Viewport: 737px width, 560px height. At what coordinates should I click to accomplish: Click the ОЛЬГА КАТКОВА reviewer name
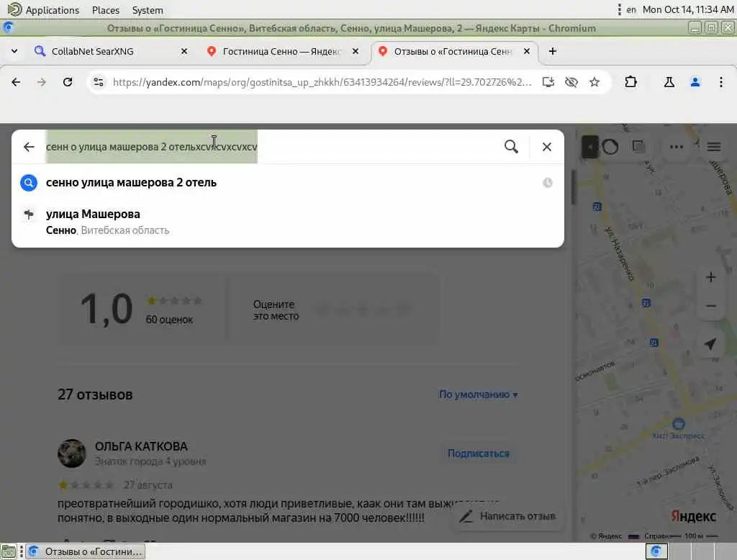pyautogui.click(x=141, y=446)
